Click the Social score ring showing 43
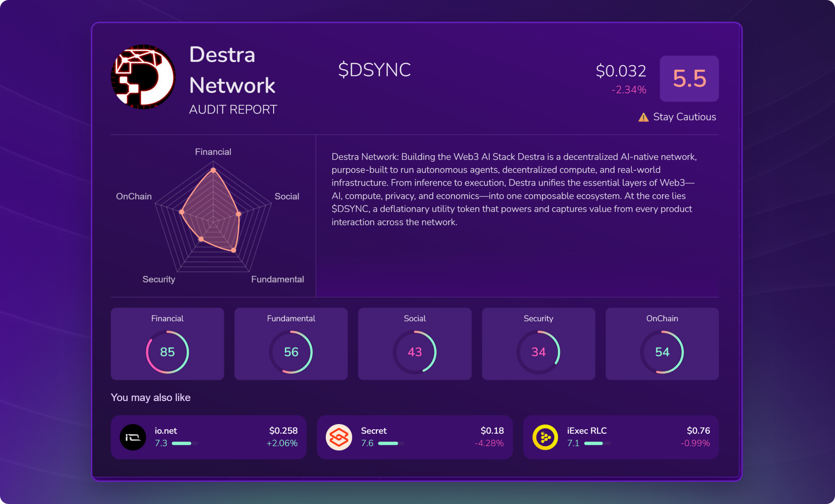 pyautogui.click(x=414, y=352)
